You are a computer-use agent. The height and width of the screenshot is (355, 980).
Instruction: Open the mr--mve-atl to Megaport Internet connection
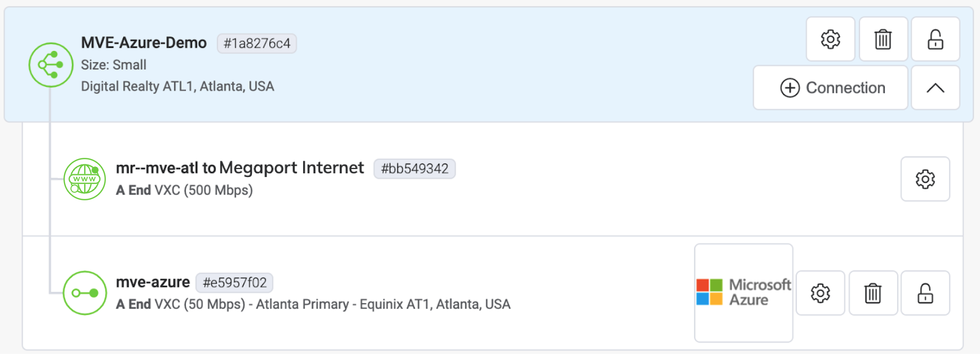click(240, 168)
